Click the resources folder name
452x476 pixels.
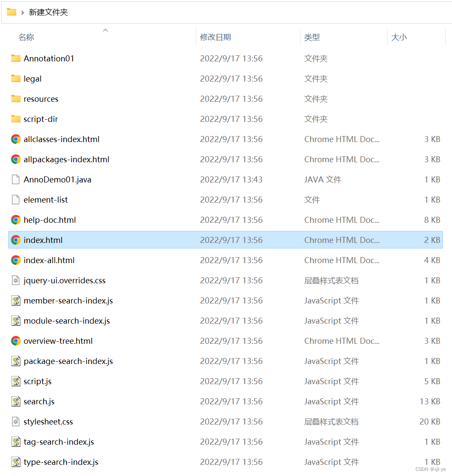41,99
